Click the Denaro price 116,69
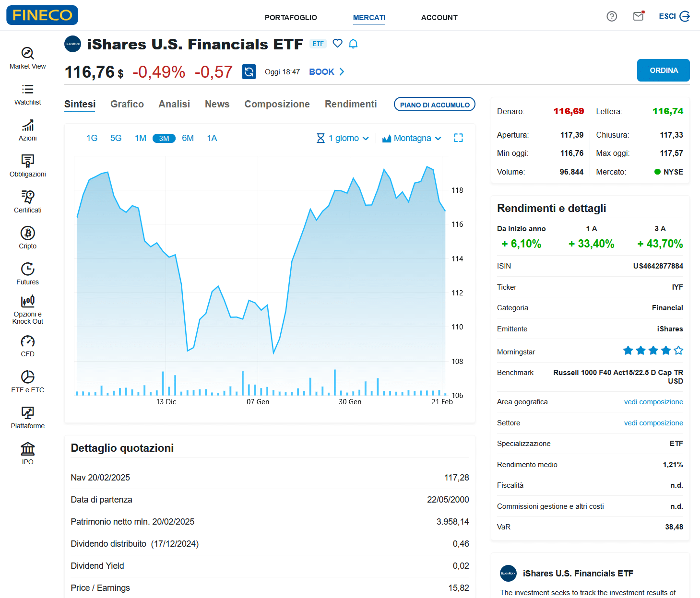700x598 pixels. point(569,111)
